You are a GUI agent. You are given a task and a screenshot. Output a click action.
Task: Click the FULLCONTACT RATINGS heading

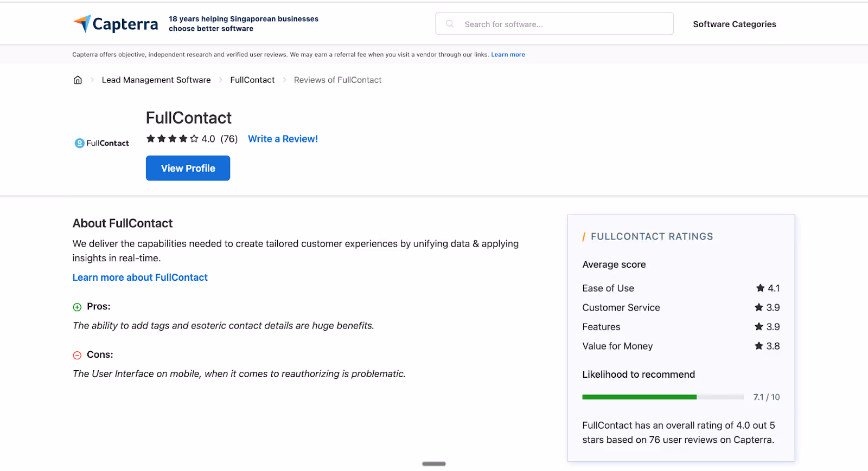[652, 236]
